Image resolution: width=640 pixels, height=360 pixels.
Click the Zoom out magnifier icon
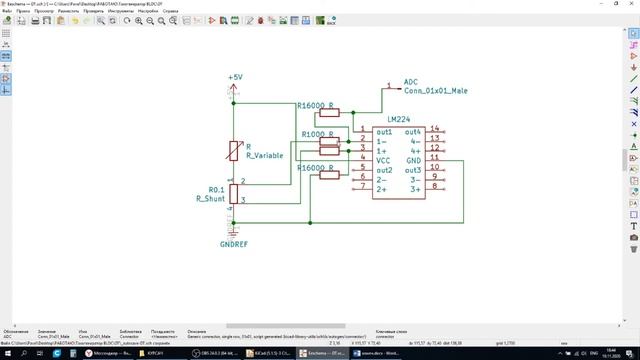click(150, 20)
